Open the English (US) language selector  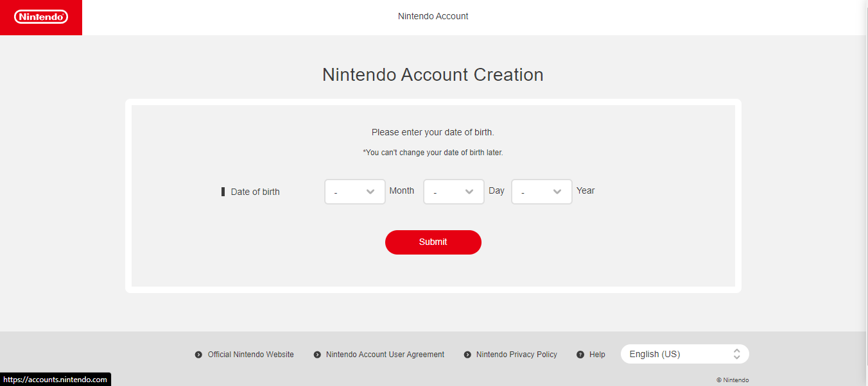[684, 353]
